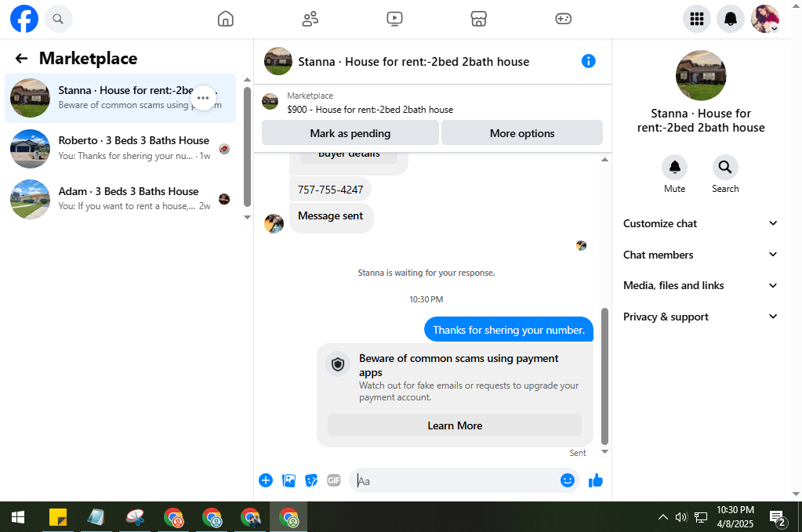Search within the conversation
Viewport: 802px width, 532px height.
click(725, 174)
